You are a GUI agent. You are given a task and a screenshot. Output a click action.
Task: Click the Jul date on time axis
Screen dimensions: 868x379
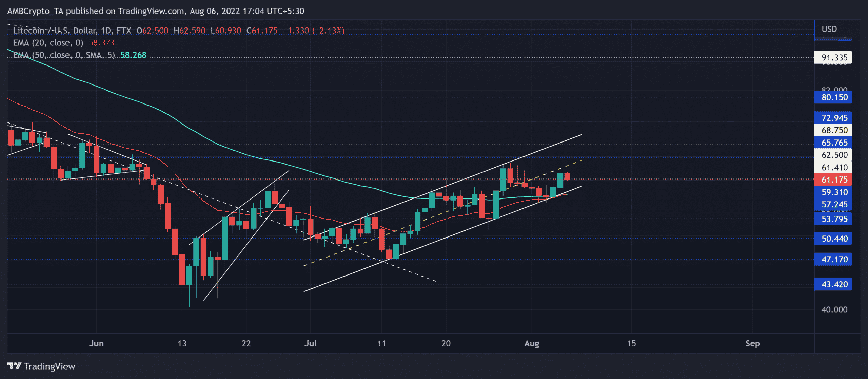tap(311, 343)
